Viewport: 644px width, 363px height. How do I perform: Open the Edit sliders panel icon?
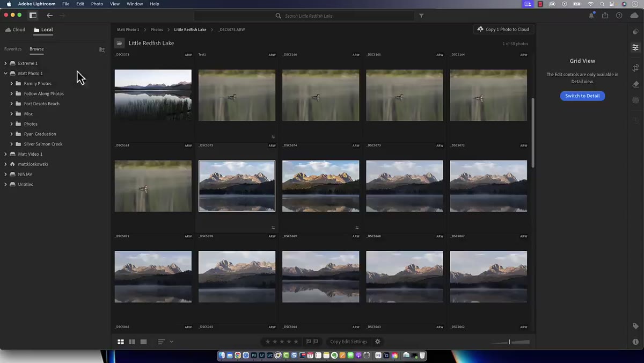pos(635,48)
